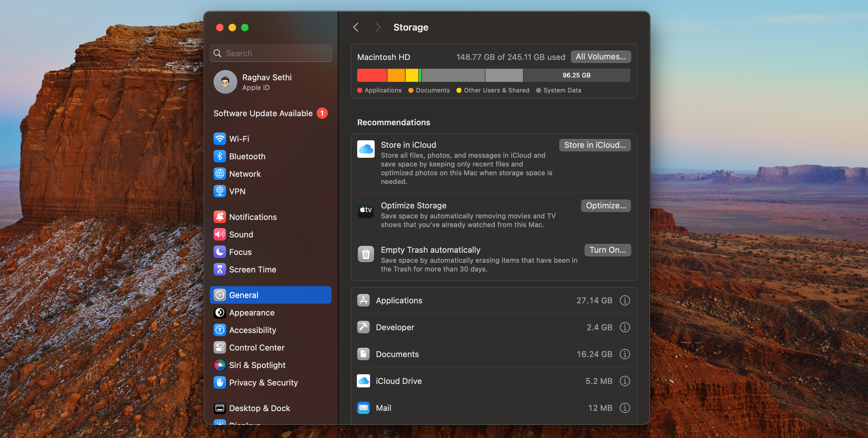Image resolution: width=868 pixels, height=438 pixels.
Task: Open Accessibility settings
Action: click(253, 330)
